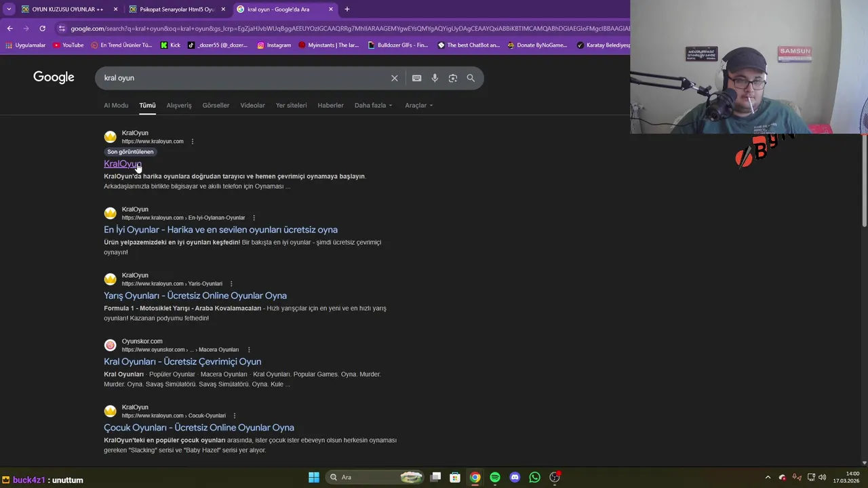Click the Windows taskbar Ara search box
The height and width of the screenshot is (488, 868).
[375, 477]
